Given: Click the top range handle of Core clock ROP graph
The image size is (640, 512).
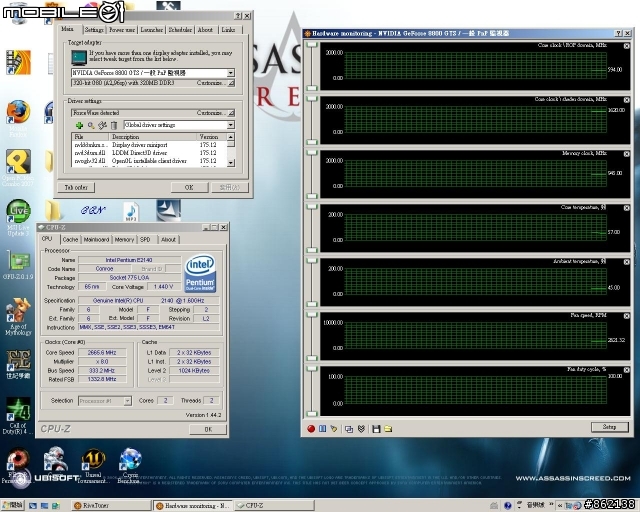Looking at the screenshot, I should tap(312, 45).
